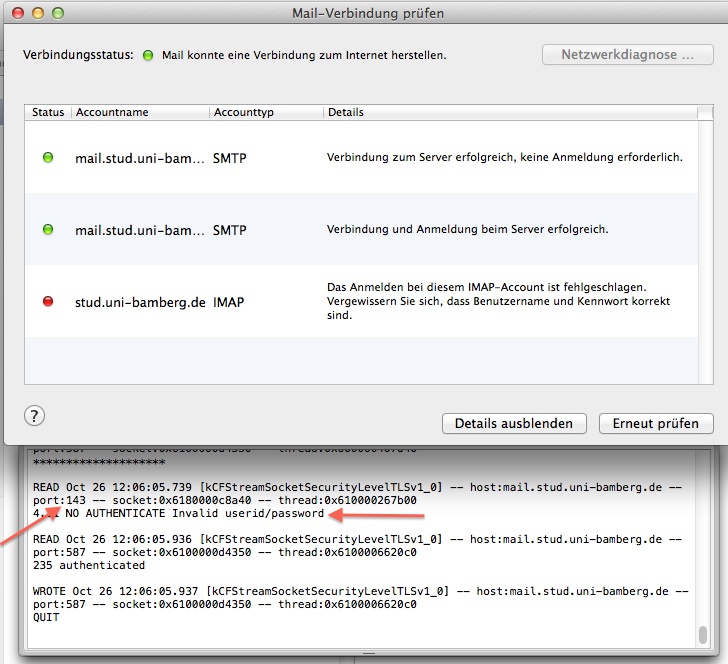This screenshot has height=664, width=728.
Task: Click the '235 authenticated' log line
Action: click(89, 566)
